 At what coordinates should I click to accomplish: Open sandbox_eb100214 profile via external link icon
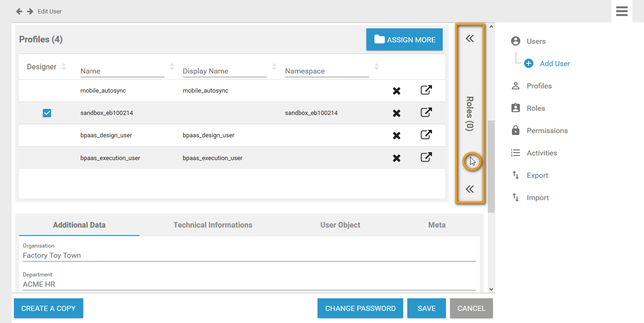click(426, 113)
